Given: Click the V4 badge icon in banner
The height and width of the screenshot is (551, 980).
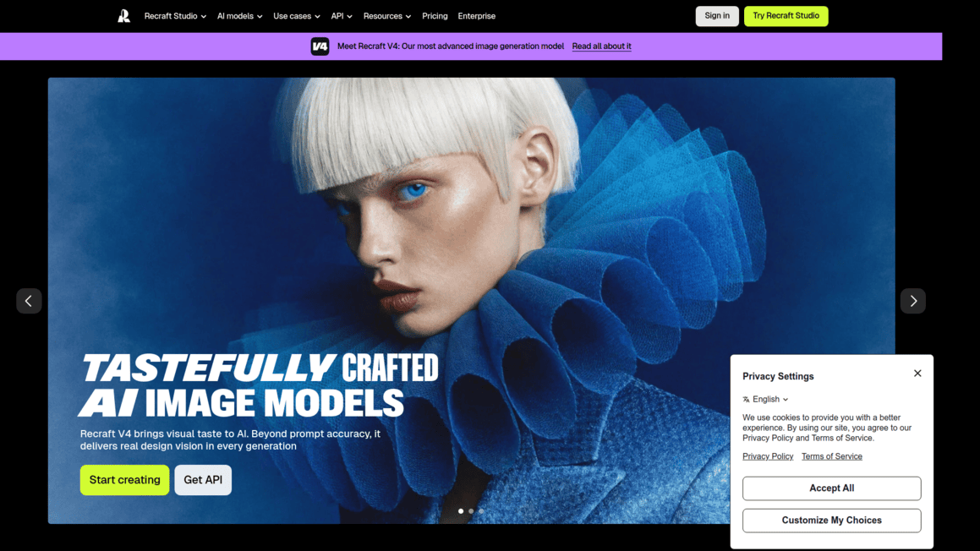Looking at the screenshot, I should [320, 46].
